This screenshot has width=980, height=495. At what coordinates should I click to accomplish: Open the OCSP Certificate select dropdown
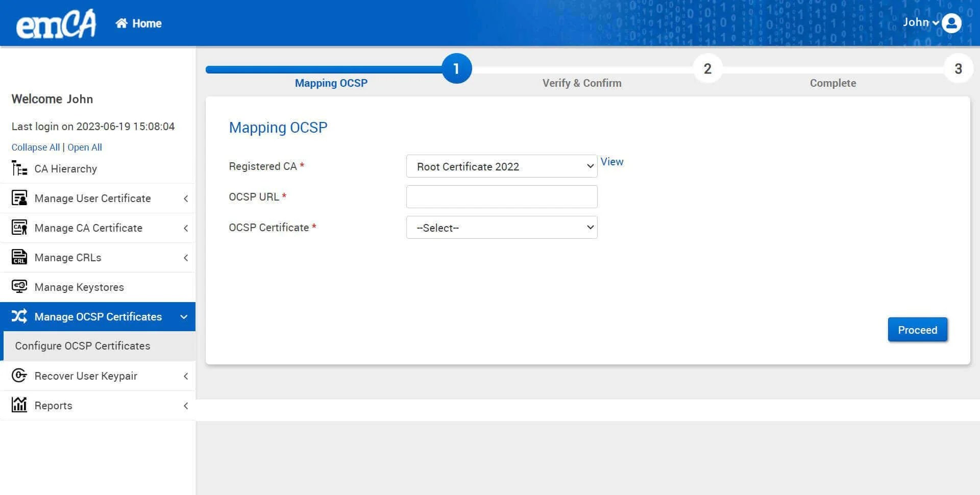[501, 227]
